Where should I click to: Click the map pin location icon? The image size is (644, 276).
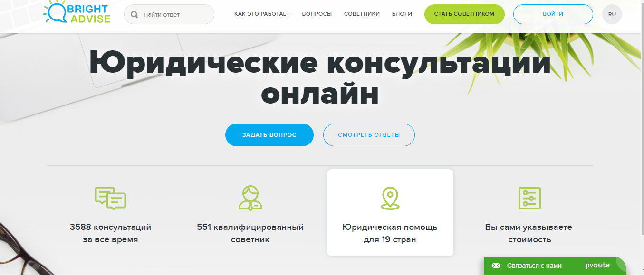(x=390, y=199)
